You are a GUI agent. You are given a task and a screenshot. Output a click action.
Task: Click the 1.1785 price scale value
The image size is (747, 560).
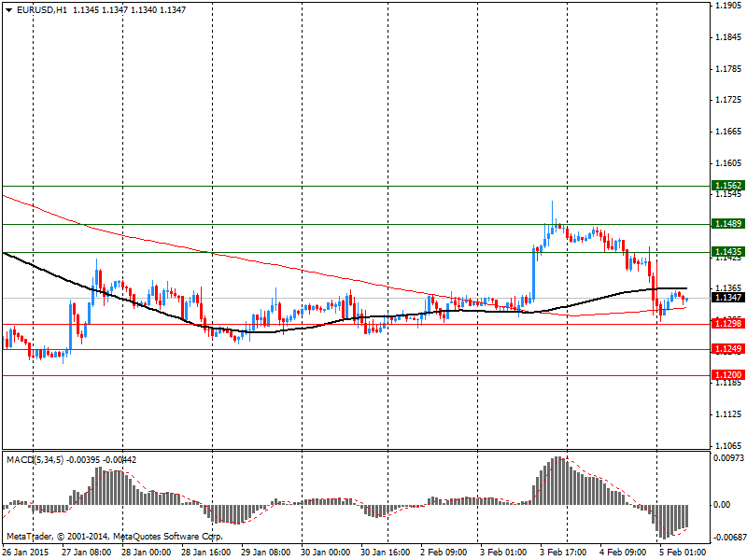(728, 68)
